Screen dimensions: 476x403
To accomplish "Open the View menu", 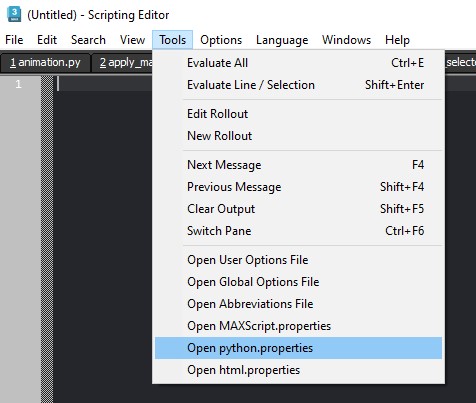I will pyautogui.click(x=132, y=40).
